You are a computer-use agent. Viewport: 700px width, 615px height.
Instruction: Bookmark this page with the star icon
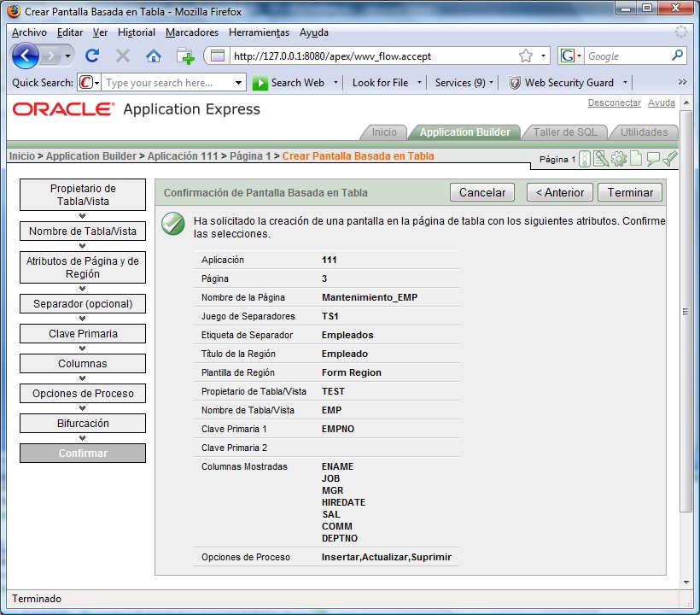526,56
